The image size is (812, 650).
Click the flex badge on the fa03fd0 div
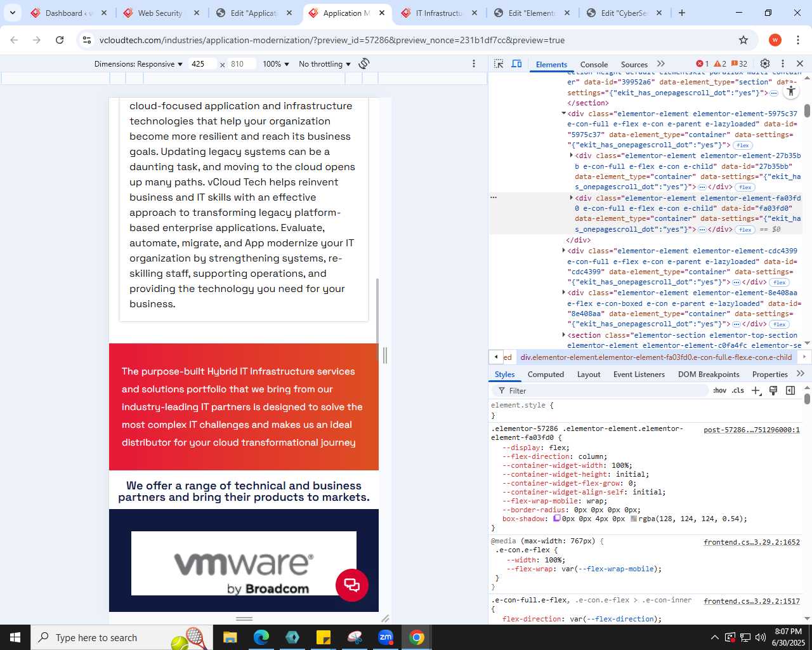(745, 230)
